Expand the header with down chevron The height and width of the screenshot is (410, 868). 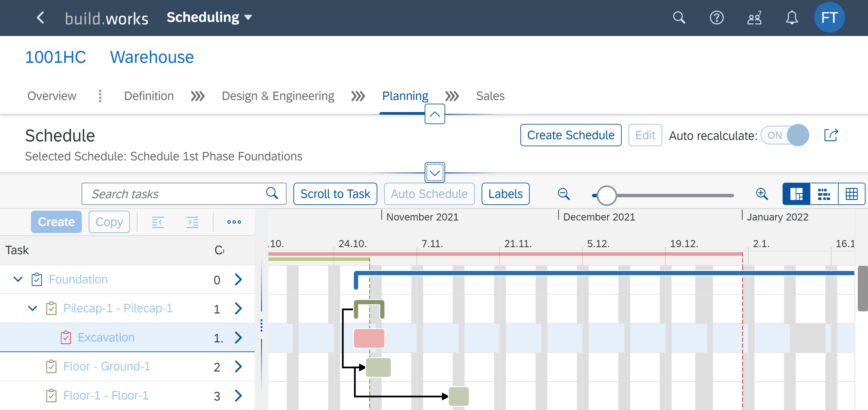(x=435, y=172)
